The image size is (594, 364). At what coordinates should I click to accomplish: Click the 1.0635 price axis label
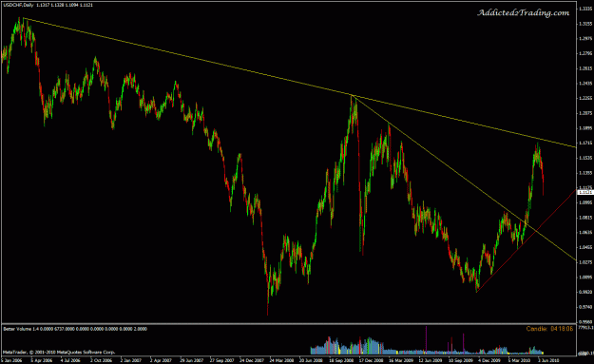(x=585, y=232)
